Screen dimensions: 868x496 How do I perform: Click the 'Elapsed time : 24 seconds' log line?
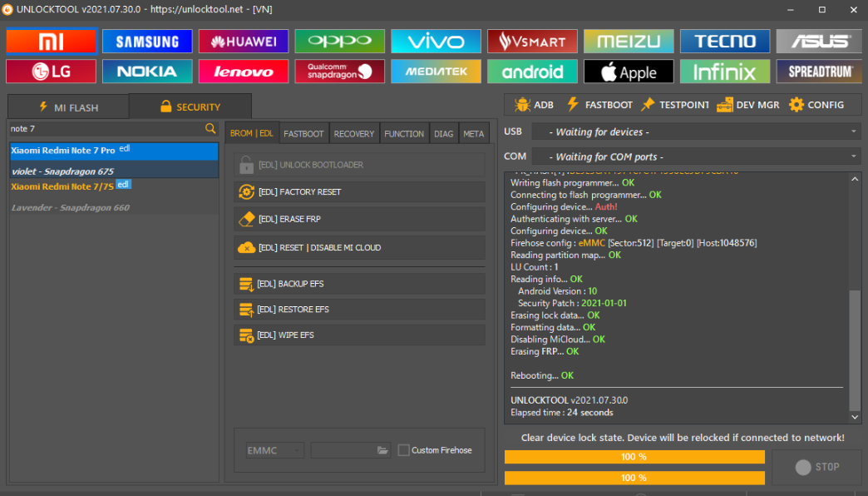click(561, 412)
